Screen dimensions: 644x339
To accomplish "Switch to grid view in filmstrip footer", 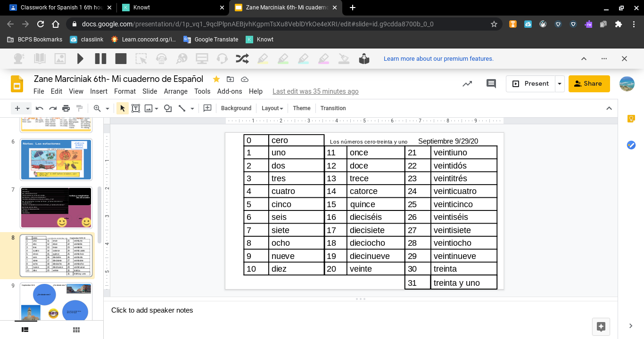I will pos(76,330).
